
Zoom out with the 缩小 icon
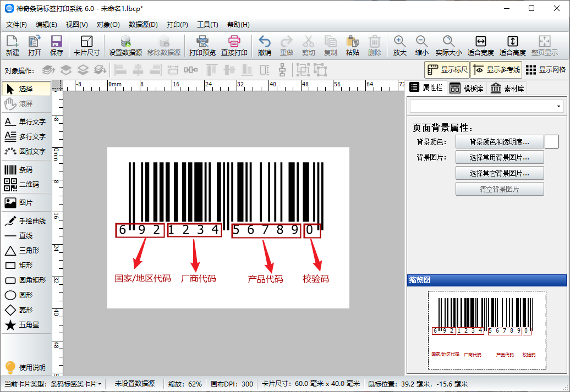coord(421,46)
